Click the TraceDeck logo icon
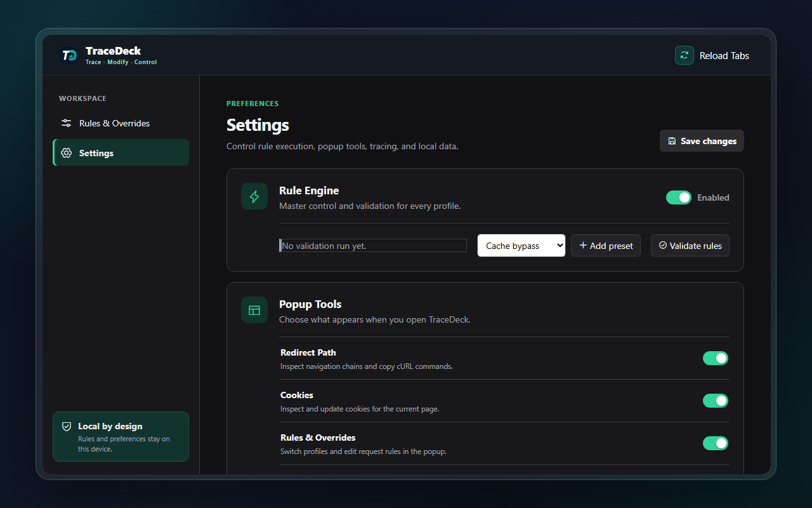The image size is (812, 508). [x=69, y=56]
